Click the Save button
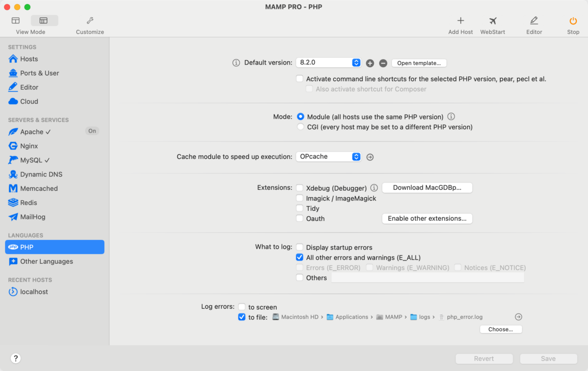 pos(548,359)
